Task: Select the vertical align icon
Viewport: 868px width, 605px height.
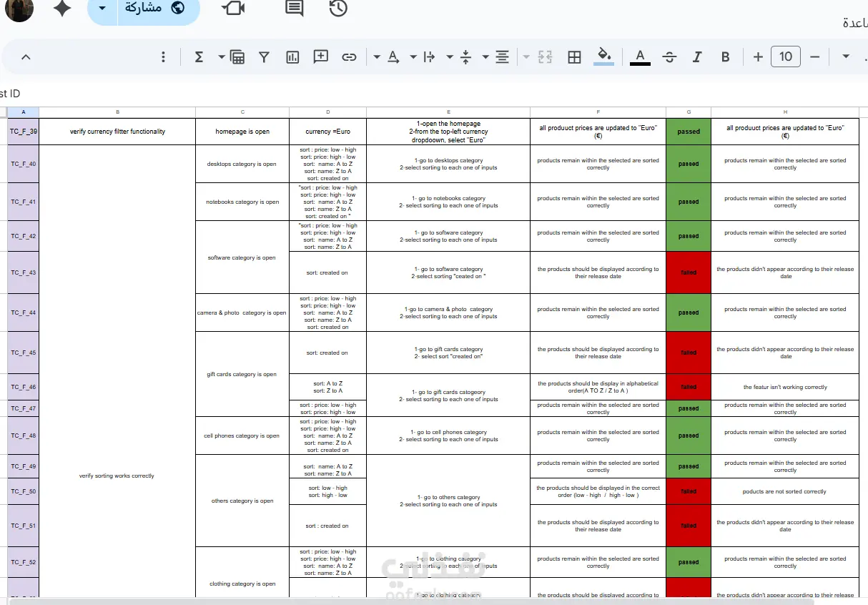Action: (466, 57)
